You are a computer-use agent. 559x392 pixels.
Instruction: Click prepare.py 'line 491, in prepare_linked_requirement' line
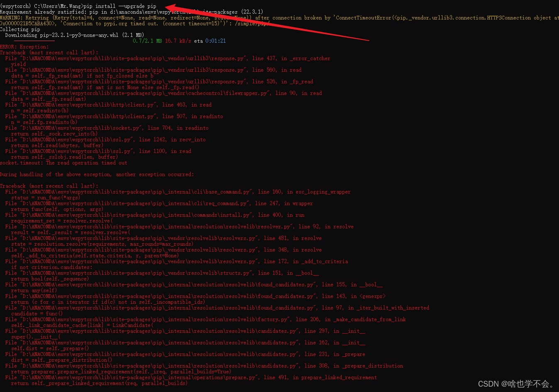pos(191,377)
